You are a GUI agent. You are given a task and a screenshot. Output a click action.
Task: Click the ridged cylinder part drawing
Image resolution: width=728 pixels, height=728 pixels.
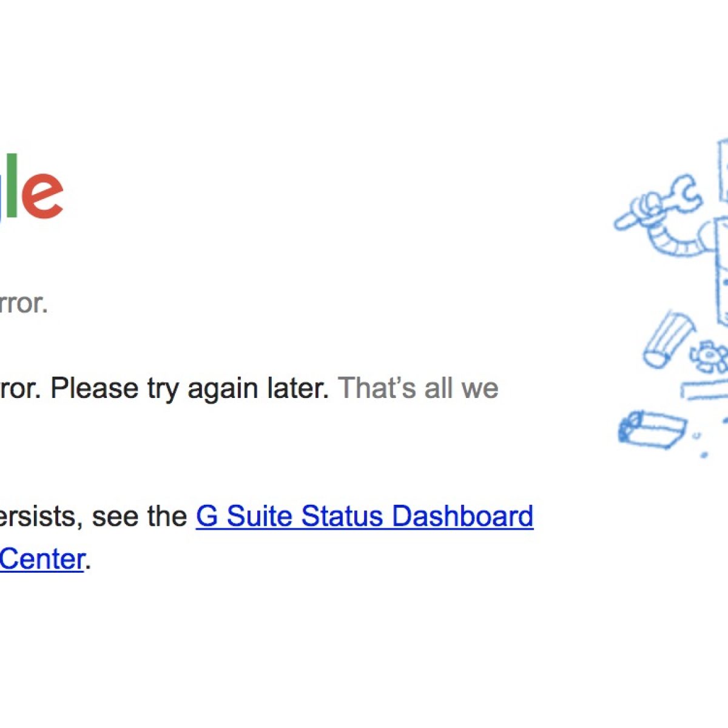(x=669, y=339)
